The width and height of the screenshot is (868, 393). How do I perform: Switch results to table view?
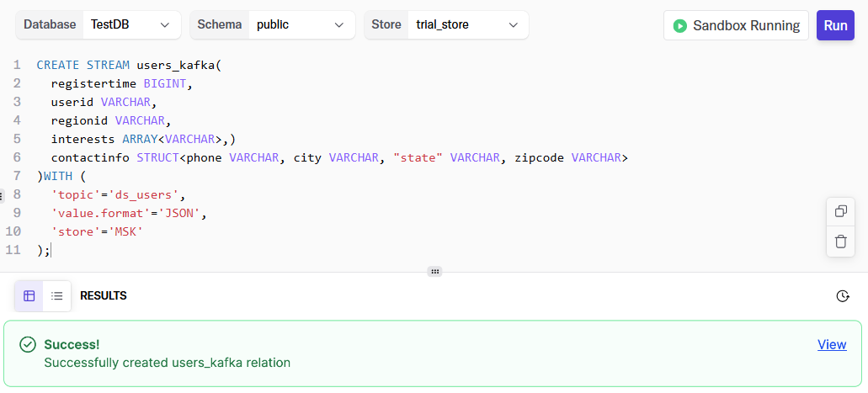29,296
